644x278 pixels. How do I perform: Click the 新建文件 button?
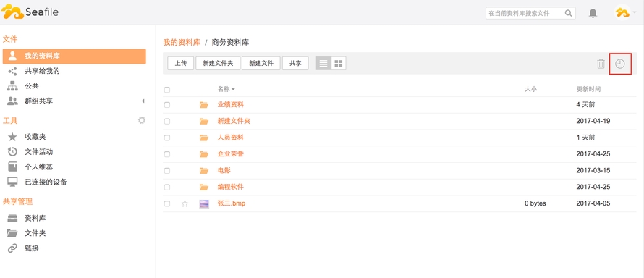[261, 63]
